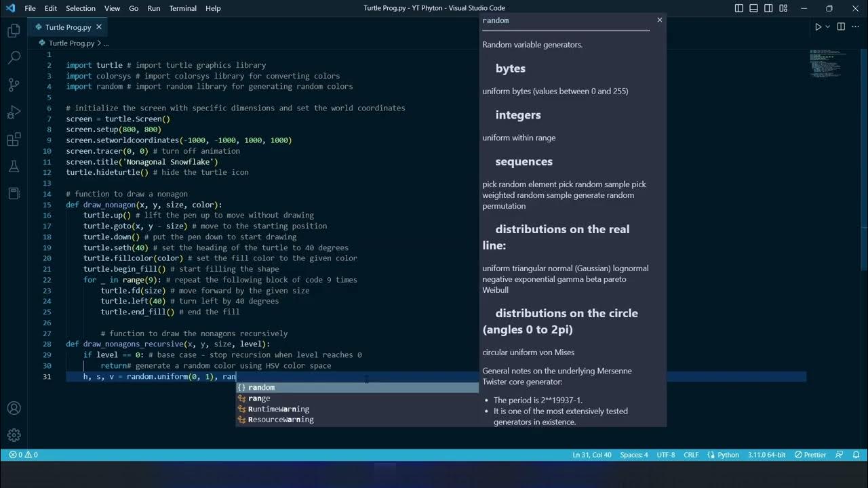
Task: Choose the ResourceWarning autocomplete suggestion
Action: [x=357, y=420]
